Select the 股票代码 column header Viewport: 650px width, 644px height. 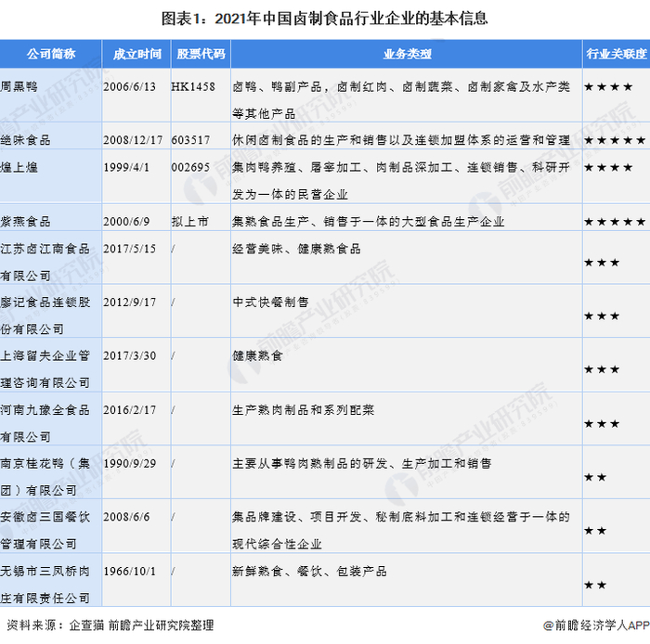click(201, 54)
